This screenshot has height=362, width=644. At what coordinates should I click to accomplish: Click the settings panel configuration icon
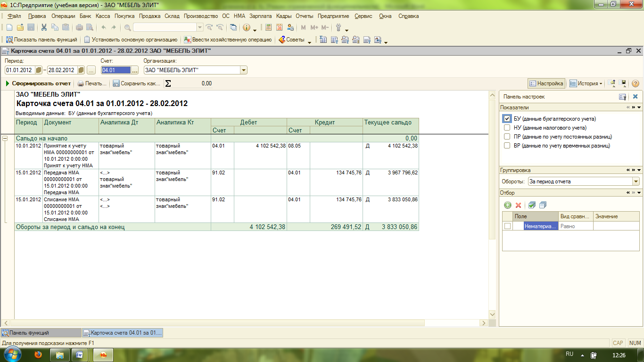click(x=622, y=96)
